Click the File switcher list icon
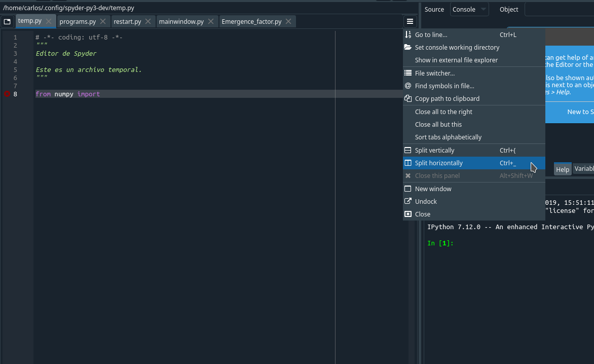The height and width of the screenshot is (364, 594). [x=408, y=73]
